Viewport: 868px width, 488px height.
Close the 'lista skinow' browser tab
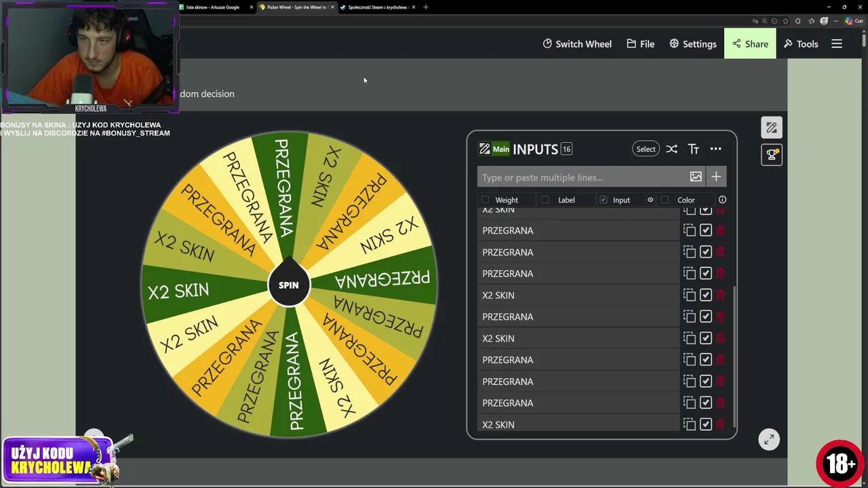(x=252, y=7)
